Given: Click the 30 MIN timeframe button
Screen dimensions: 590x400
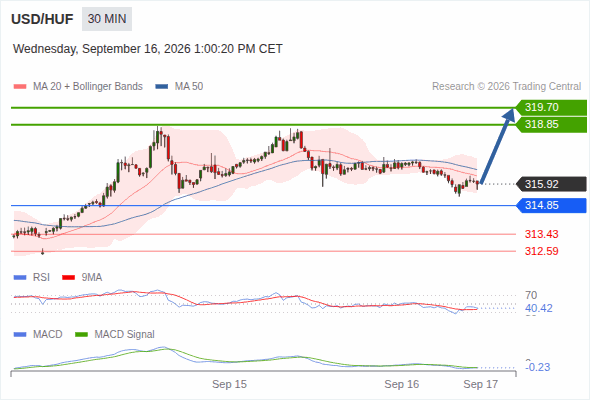Looking at the screenshot, I should (107, 19).
